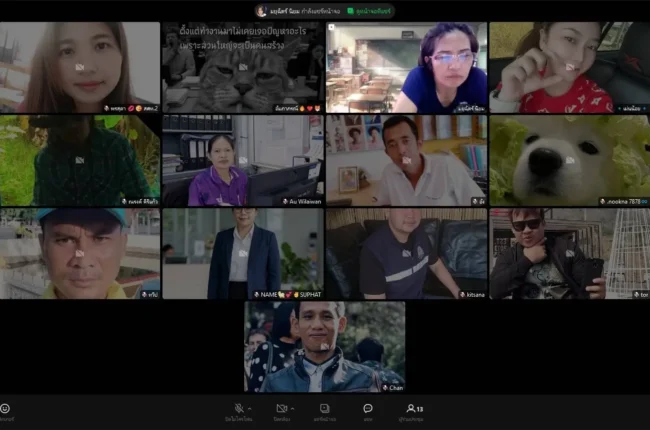The image size is (650, 430).
Task: Open the chat bubble icon
Action: click(x=368, y=408)
